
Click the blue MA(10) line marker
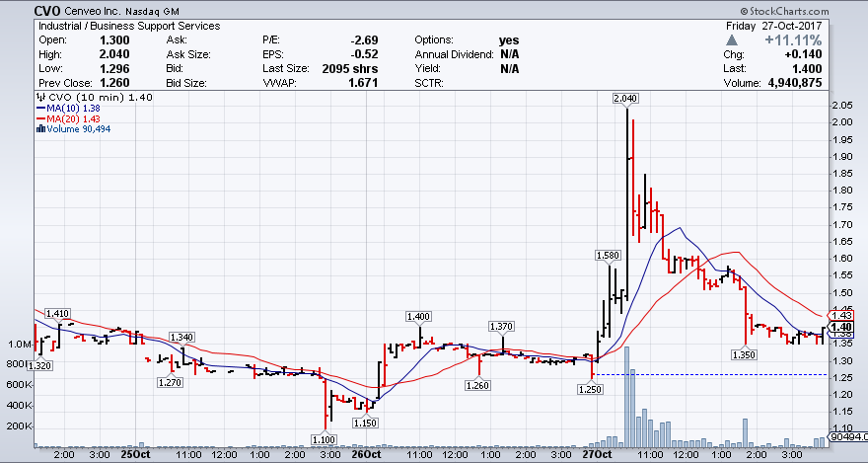tap(38, 108)
